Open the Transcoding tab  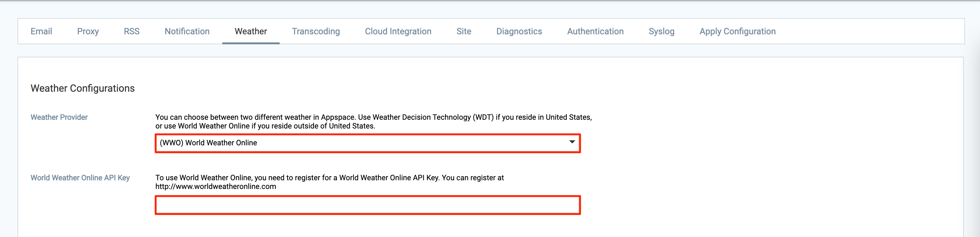coord(316,31)
